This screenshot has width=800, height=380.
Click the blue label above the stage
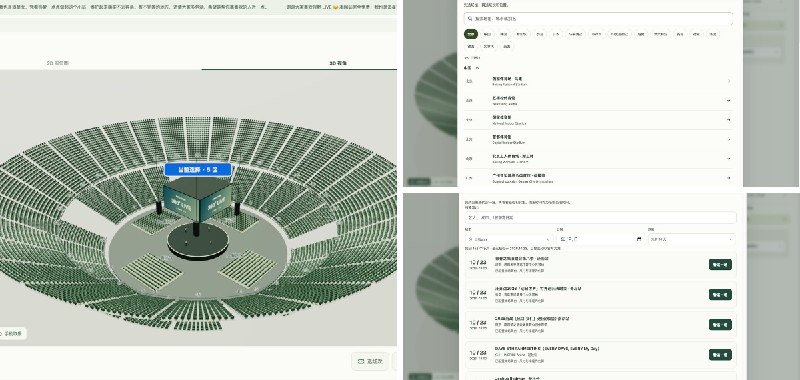point(198,169)
